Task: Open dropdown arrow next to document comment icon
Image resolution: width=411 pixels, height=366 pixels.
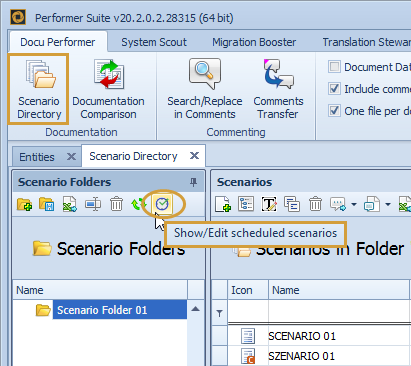Action: 388,204
